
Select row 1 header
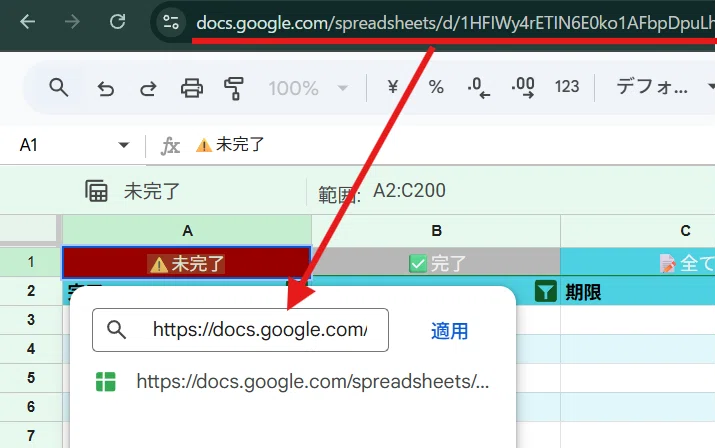tap(31, 262)
